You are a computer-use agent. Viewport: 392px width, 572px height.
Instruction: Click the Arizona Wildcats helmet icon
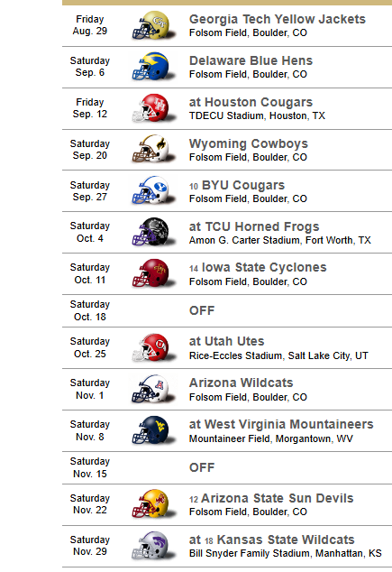[153, 389]
